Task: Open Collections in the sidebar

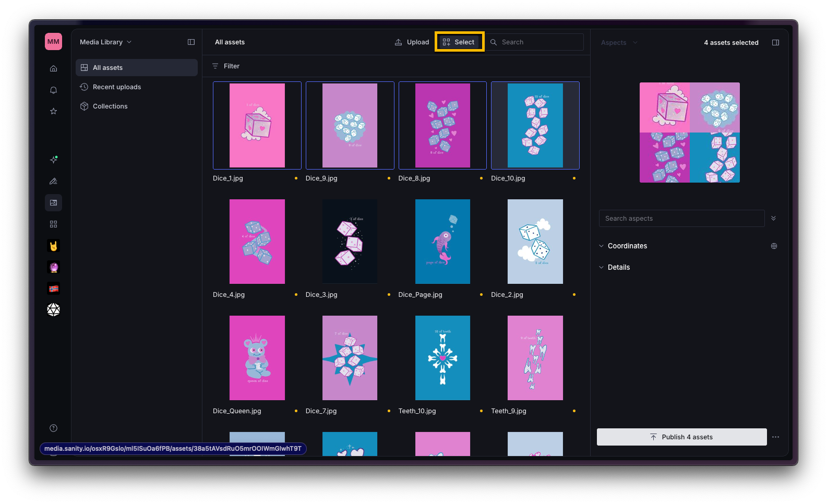Action: [x=137, y=106]
